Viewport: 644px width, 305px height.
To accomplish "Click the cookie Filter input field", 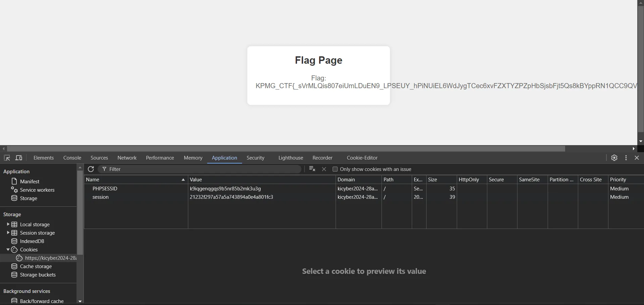I will click(201, 169).
